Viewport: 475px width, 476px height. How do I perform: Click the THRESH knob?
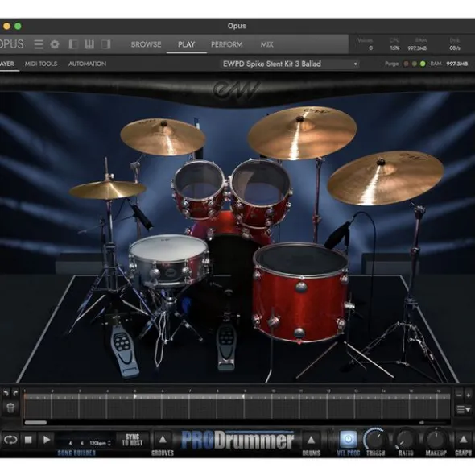click(x=375, y=439)
